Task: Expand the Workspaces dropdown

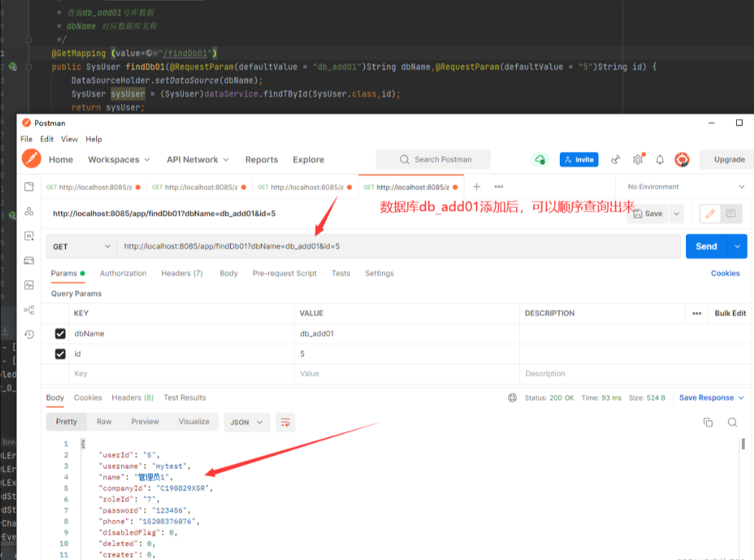Action: pos(119,160)
